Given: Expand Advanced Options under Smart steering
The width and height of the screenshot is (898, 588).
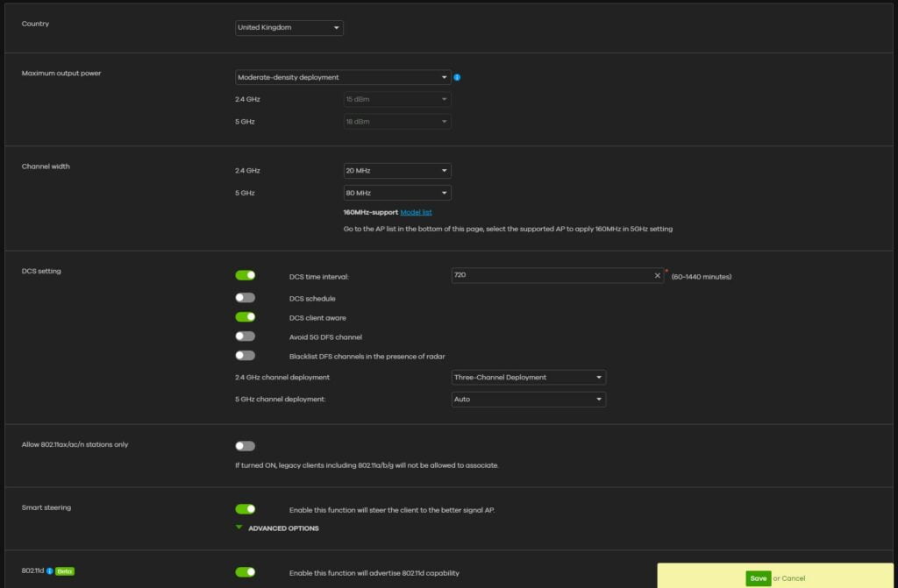Looking at the screenshot, I should pos(282,528).
